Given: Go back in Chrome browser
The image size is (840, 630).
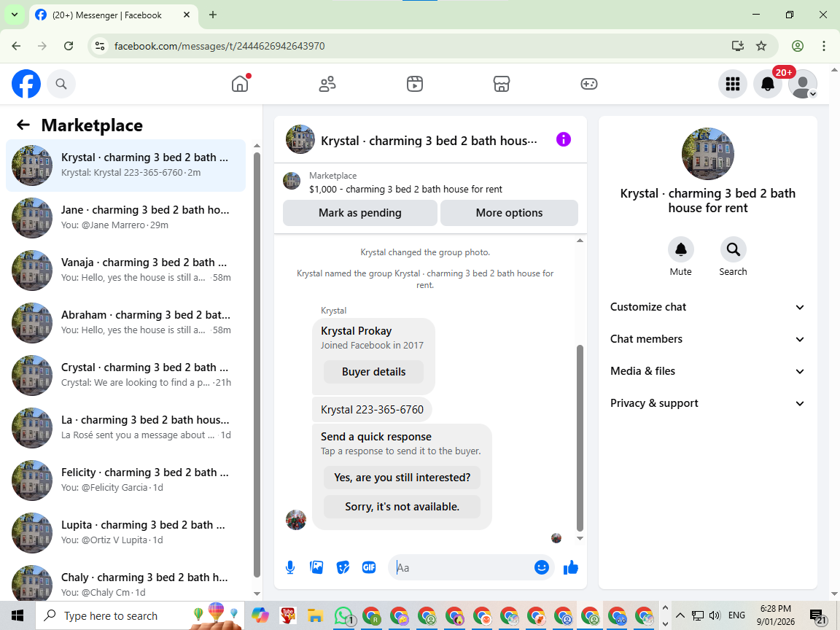Looking at the screenshot, I should click(x=16, y=46).
